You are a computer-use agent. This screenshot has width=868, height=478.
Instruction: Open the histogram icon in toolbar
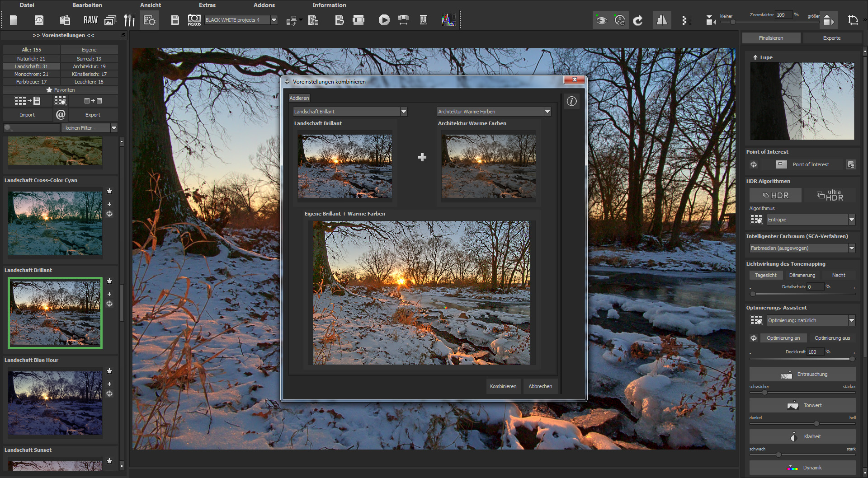448,20
